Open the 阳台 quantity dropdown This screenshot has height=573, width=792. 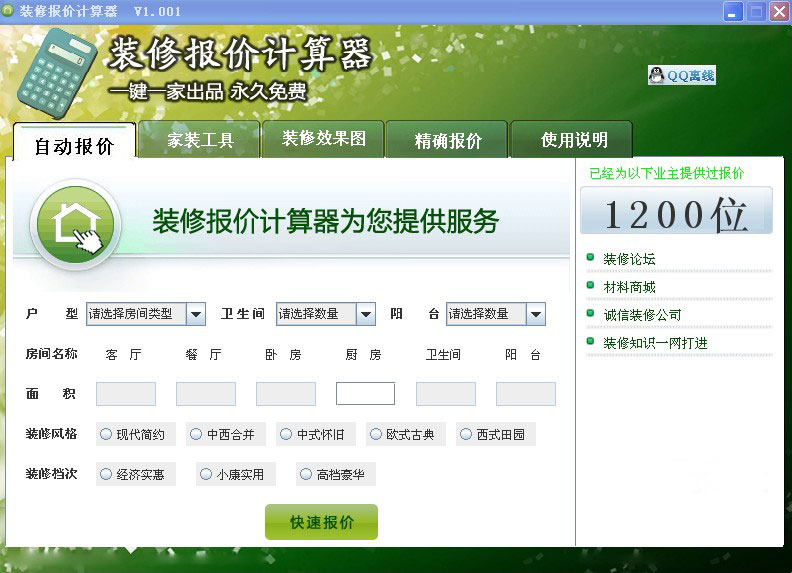tap(536, 314)
